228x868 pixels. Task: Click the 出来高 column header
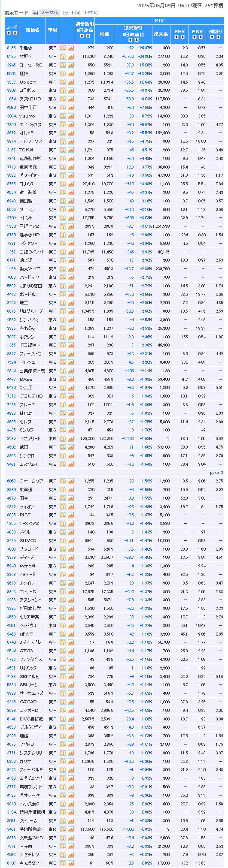pyautogui.click(x=161, y=34)
